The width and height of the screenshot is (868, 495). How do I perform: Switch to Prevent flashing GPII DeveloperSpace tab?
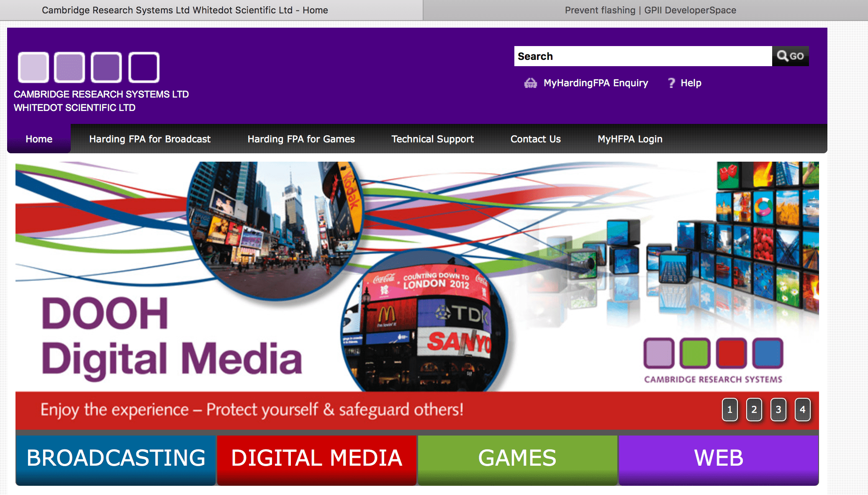(x=650, y=10)
